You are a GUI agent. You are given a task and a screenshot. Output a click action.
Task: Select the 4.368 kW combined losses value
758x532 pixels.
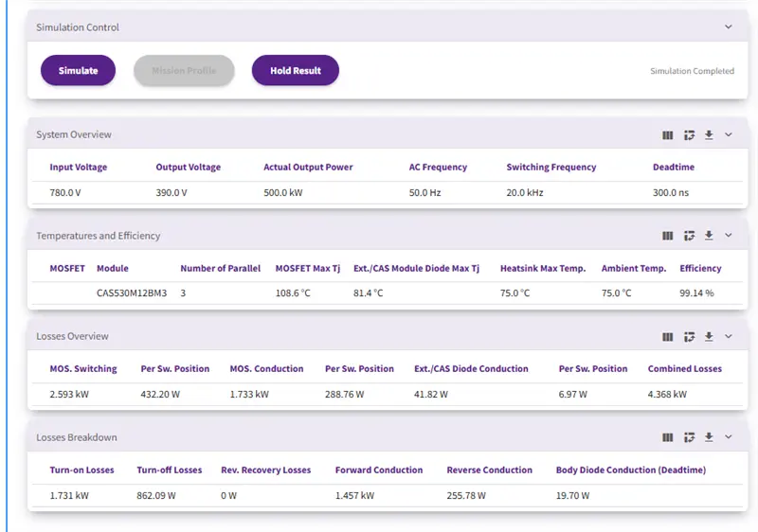click(667, 395)
